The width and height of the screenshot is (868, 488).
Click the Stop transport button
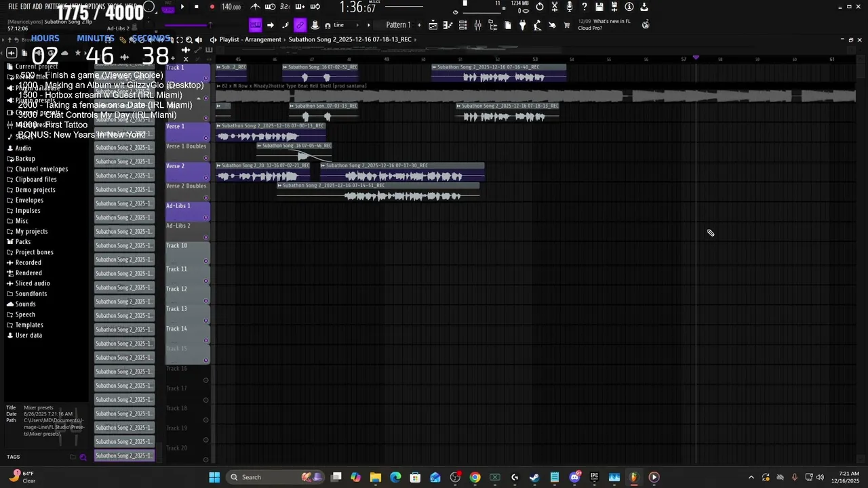197,7
